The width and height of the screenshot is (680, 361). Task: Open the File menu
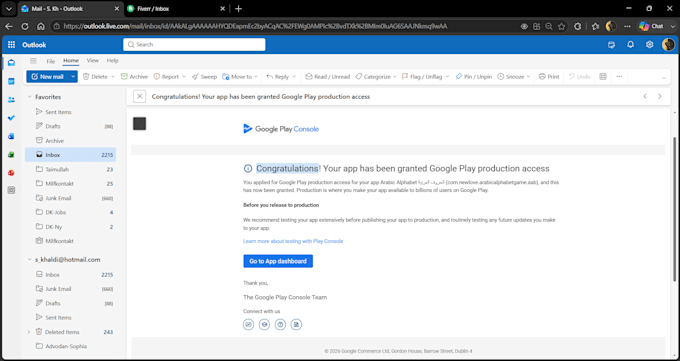coord(51,61)
